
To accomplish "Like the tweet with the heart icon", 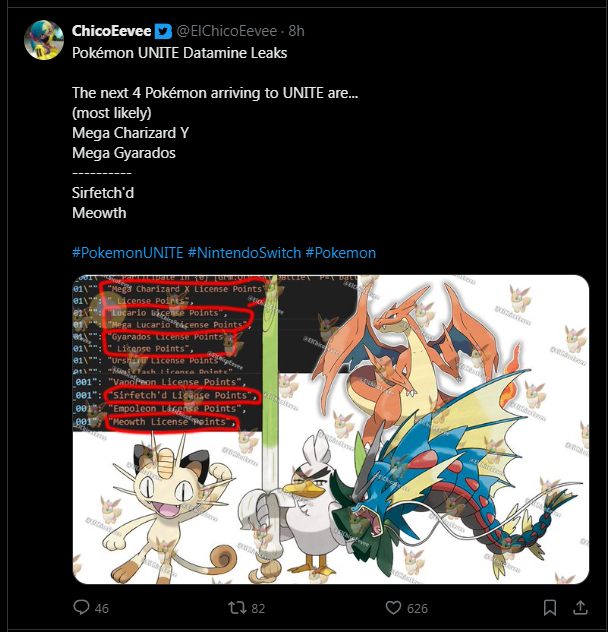I will pyautogui.click(x=394, y=607).
